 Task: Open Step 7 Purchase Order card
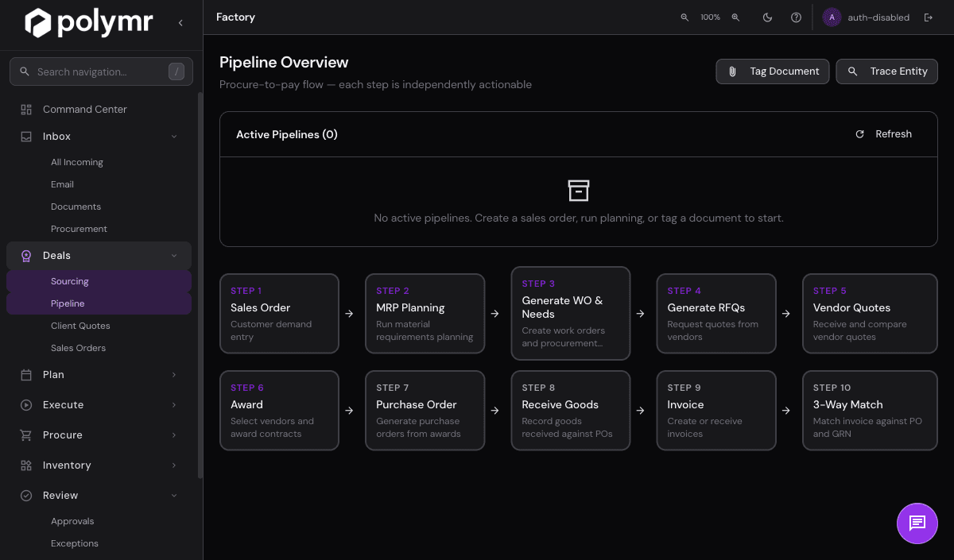425,411
